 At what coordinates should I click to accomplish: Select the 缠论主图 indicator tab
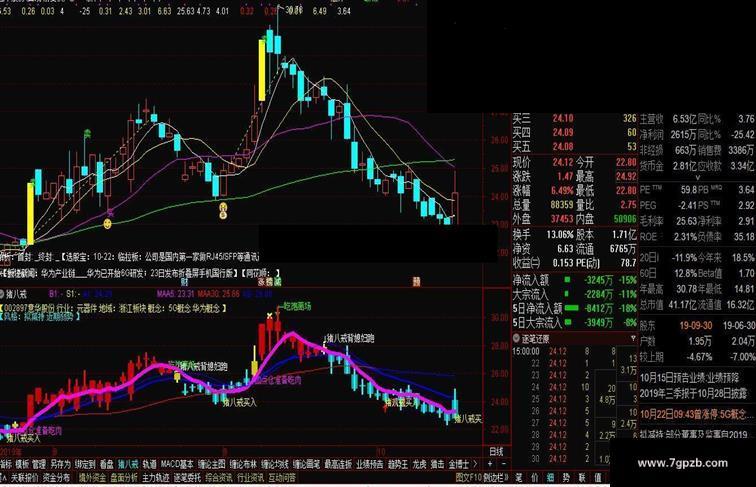click(x=211, y=464)
